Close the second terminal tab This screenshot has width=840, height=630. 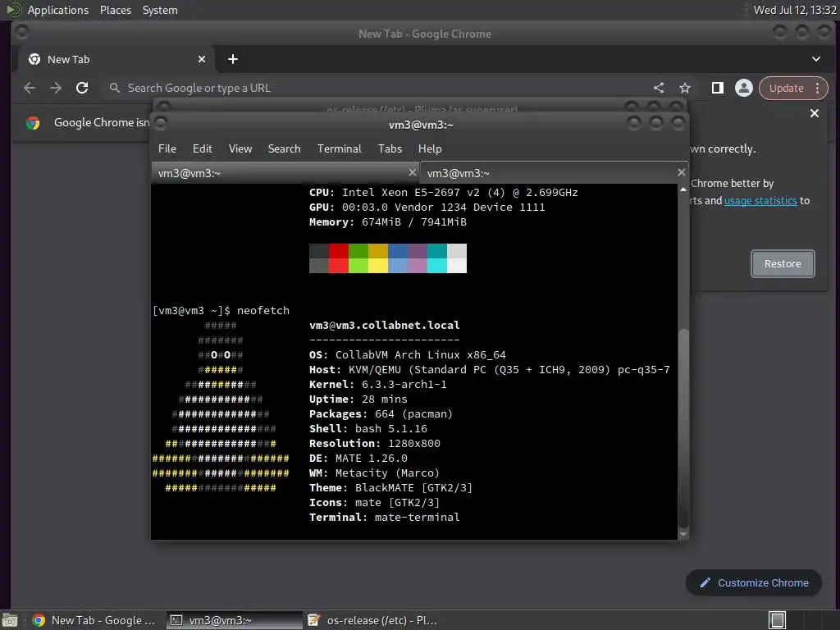(681, 172)
